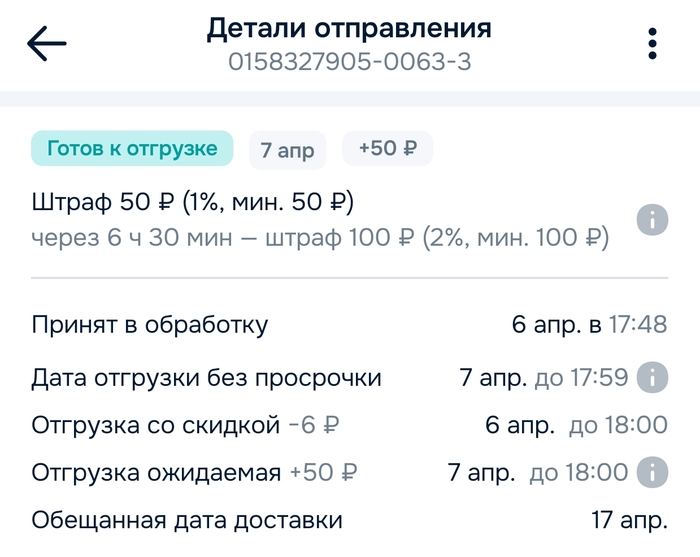Tap the '-6 ₽' discount amount

(314, 424)
